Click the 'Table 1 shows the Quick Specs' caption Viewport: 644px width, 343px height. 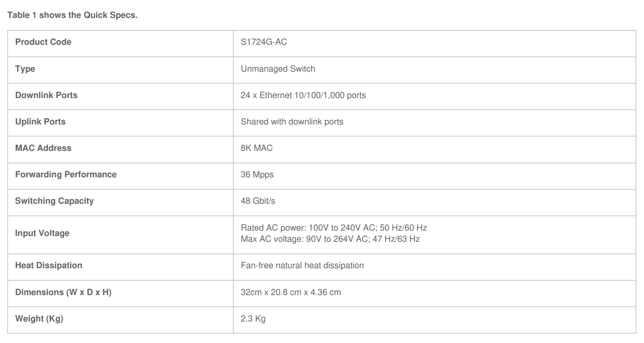[x=73, y=15]
